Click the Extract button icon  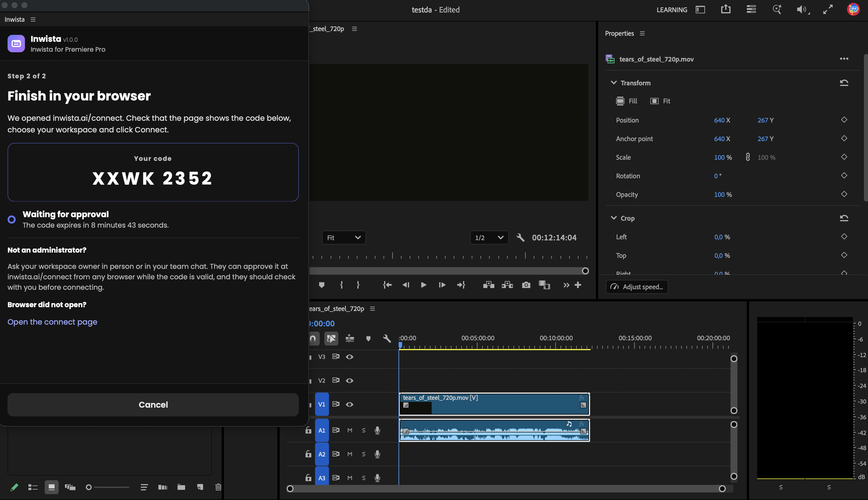point(507,285)
